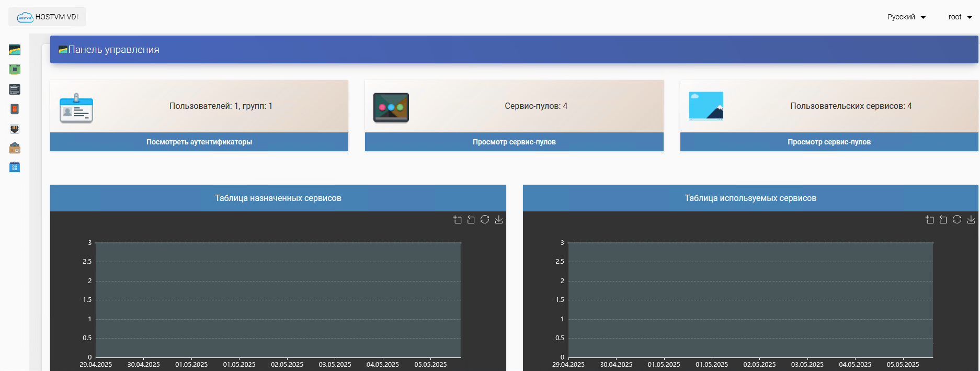Click the Таблица используемых сервисов title

pos(750,198)
